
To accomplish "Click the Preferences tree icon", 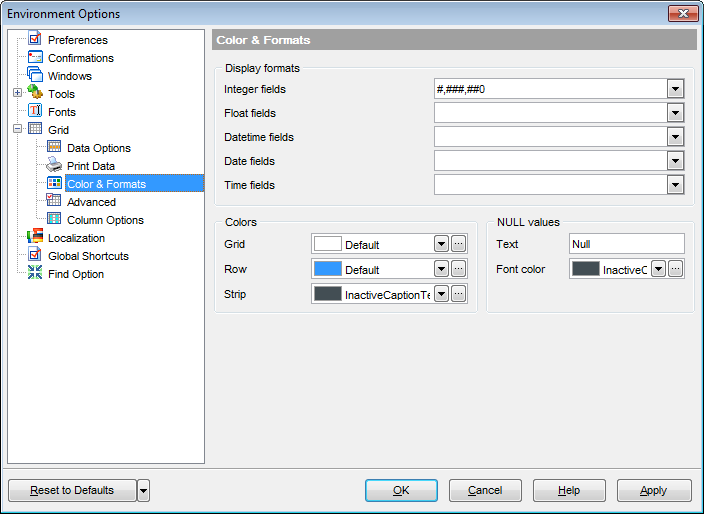I will tap(35, 39).
